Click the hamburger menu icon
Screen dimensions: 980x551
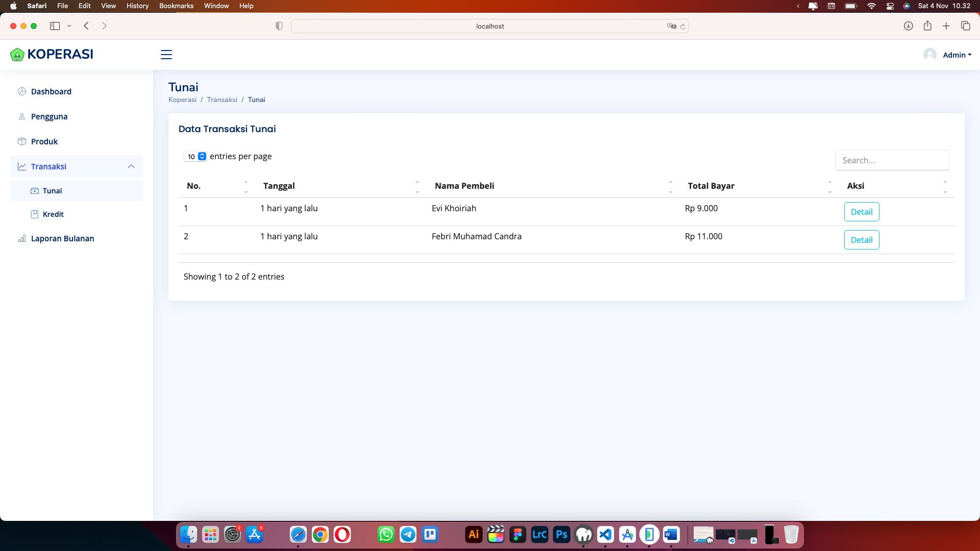(166, 55)
